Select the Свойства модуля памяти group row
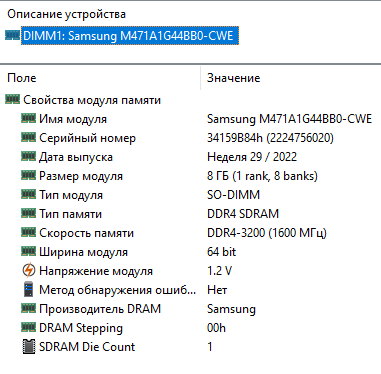This screenshot has height=374, width=381. coord(92,100)
